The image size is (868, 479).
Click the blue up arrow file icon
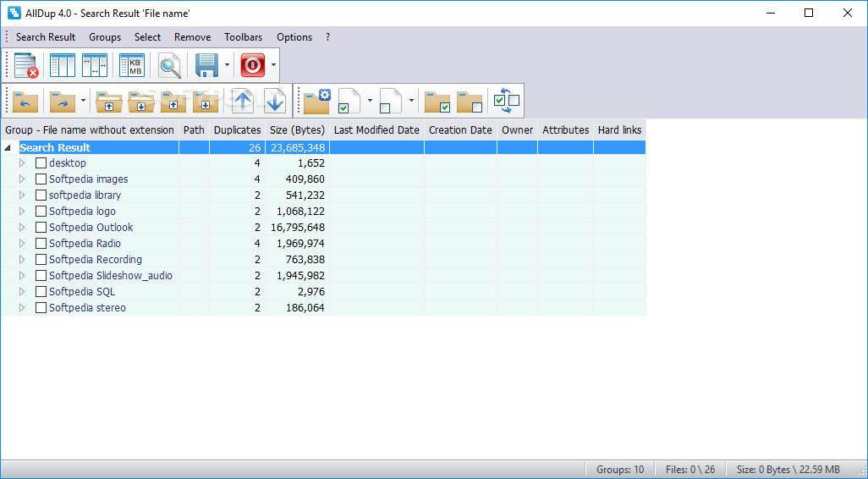click(243, 101)
